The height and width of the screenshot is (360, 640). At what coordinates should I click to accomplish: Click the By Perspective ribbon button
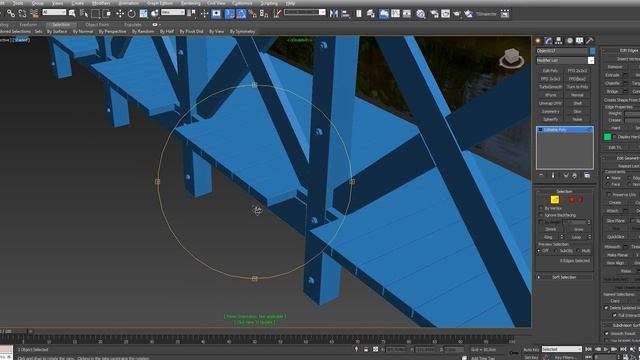(x=113, y=31)
